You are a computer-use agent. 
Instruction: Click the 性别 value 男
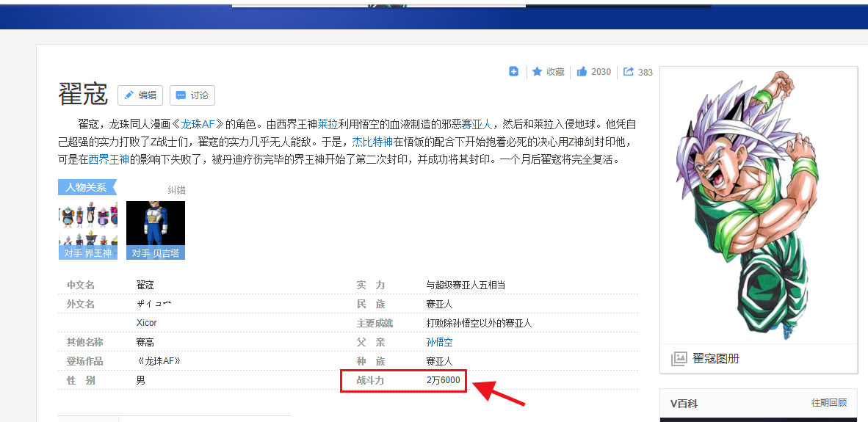[x=140, y=380]
